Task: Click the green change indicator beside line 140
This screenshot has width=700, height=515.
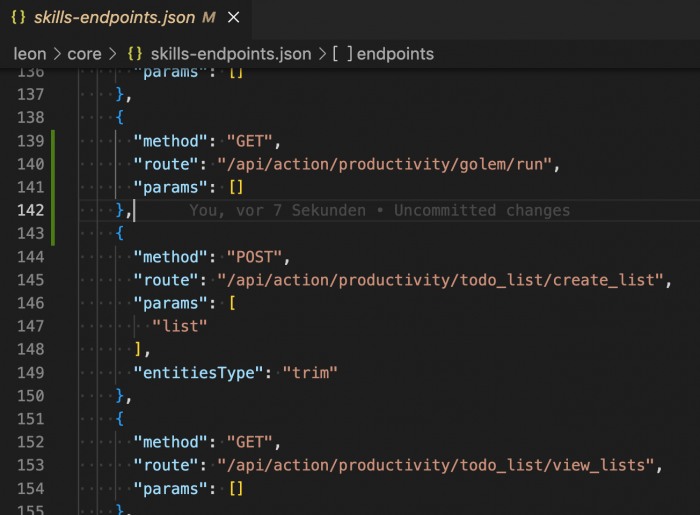Action: (x=53, y=164)
